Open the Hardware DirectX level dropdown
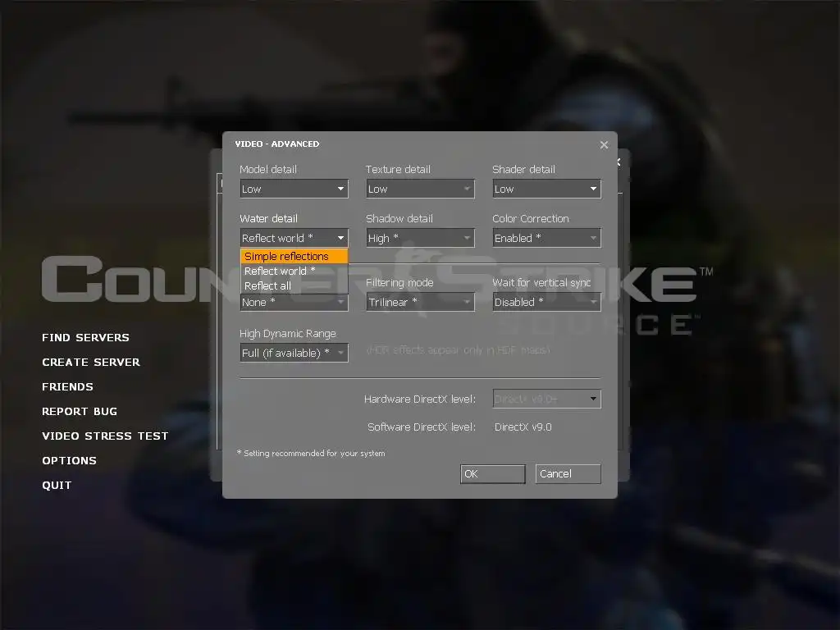The width and height of the screenshot is (840, 630). click(x=546, y=399)
